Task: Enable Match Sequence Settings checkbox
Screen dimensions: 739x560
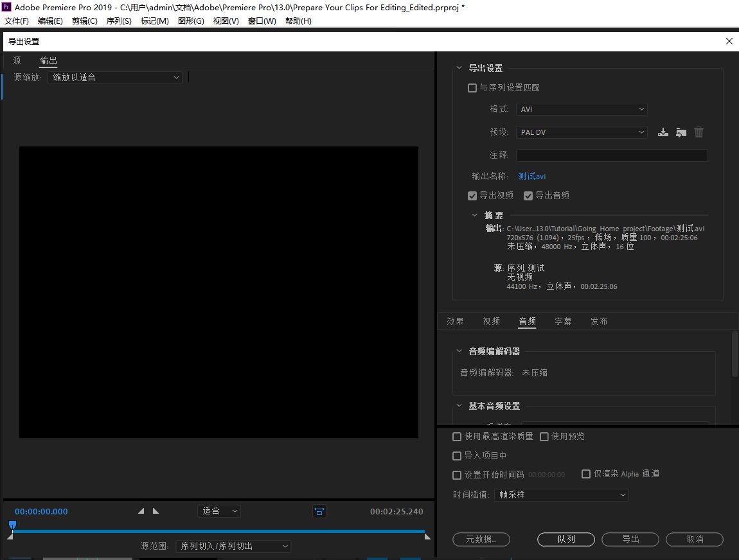Action: 472,88
